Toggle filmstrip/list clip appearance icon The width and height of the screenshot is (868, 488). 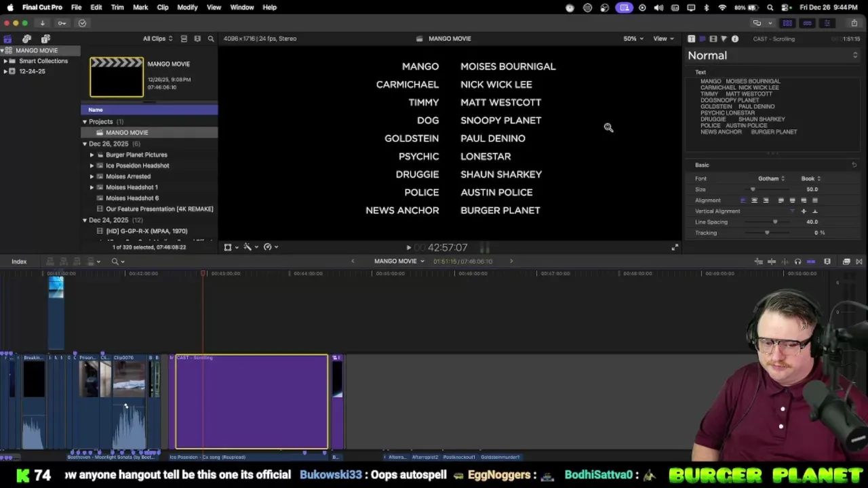(184, 39)
